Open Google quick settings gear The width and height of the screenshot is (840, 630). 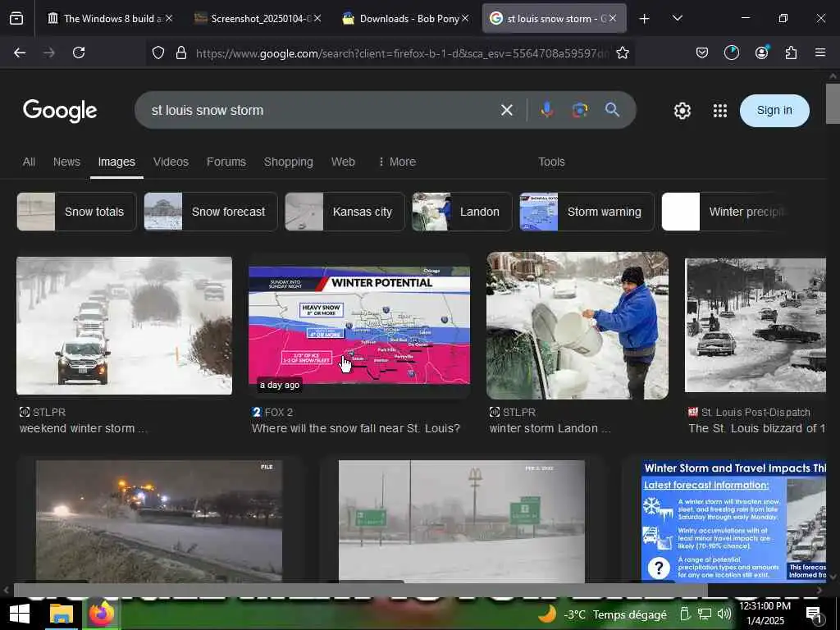[682, 111]
